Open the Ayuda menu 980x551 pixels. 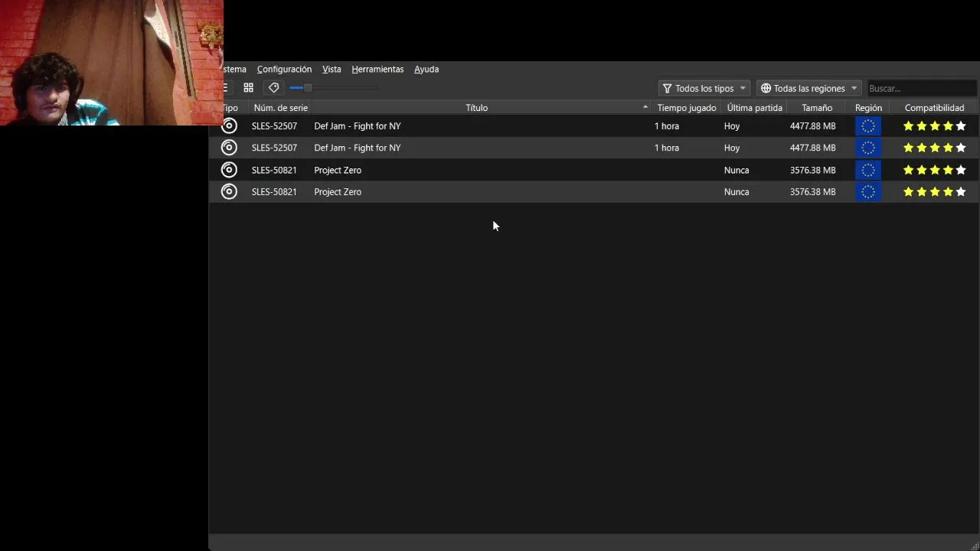[426, 69]
